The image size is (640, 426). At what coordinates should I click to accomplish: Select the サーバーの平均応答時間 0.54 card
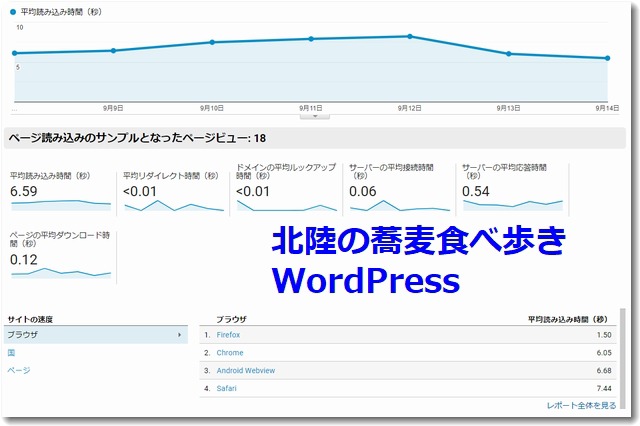coord(513,190)
